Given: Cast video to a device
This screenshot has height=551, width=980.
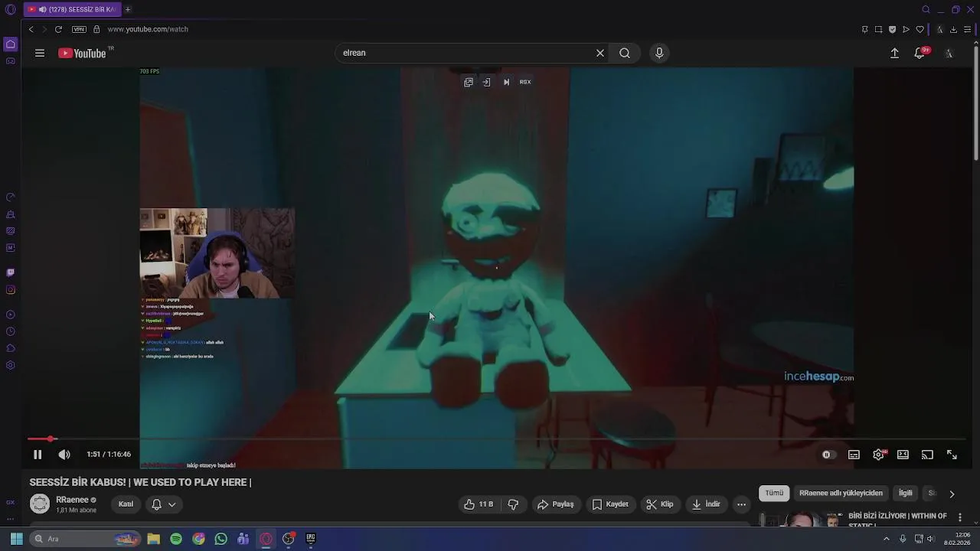Looking at the screenshot, I should point(927,455).
